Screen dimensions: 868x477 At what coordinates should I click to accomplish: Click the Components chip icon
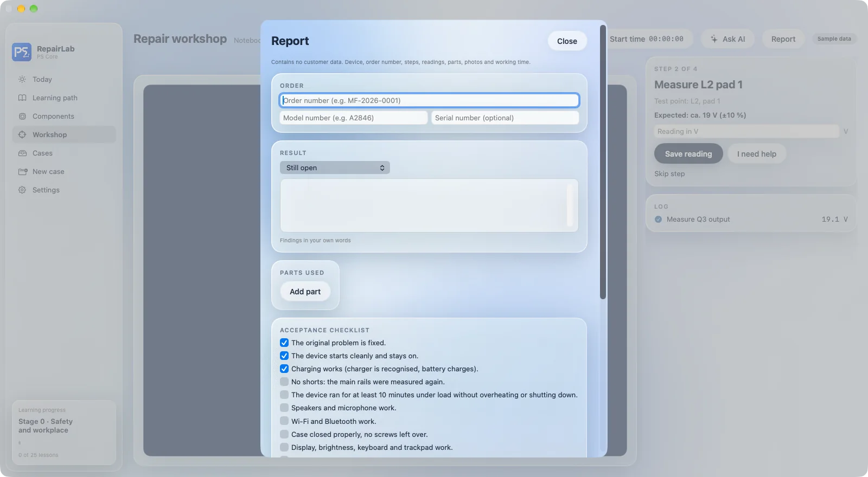(x=22, y=116)
